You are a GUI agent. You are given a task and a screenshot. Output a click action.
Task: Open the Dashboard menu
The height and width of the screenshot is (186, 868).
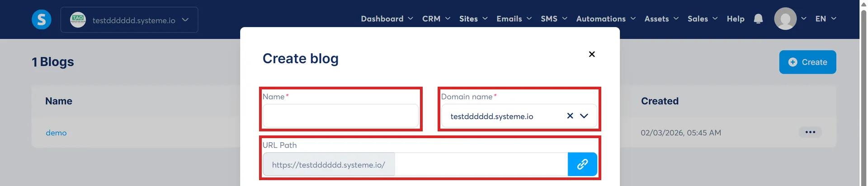pyautogui.click(x=387, y=19)
